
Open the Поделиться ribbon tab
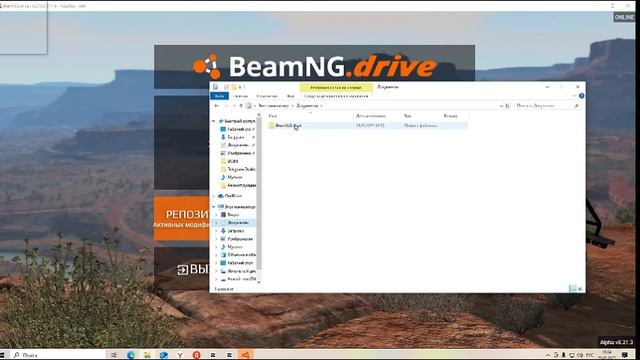267,96
